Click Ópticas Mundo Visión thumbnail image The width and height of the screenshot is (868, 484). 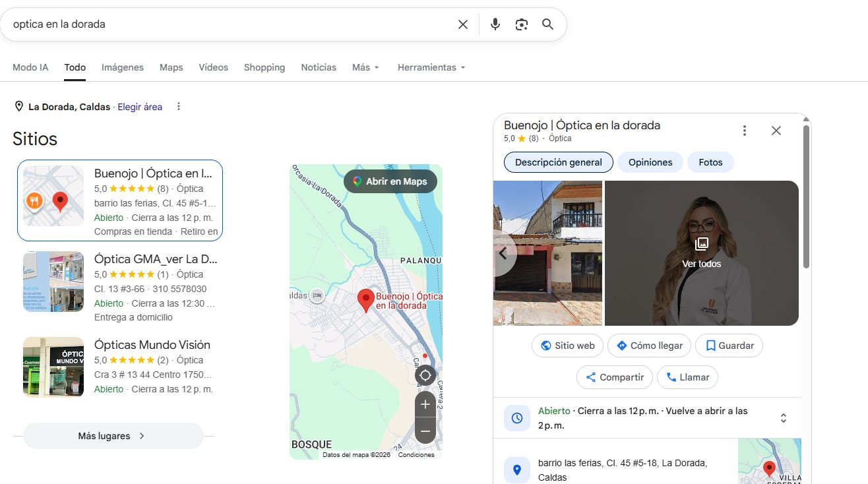tap(53, 367)
